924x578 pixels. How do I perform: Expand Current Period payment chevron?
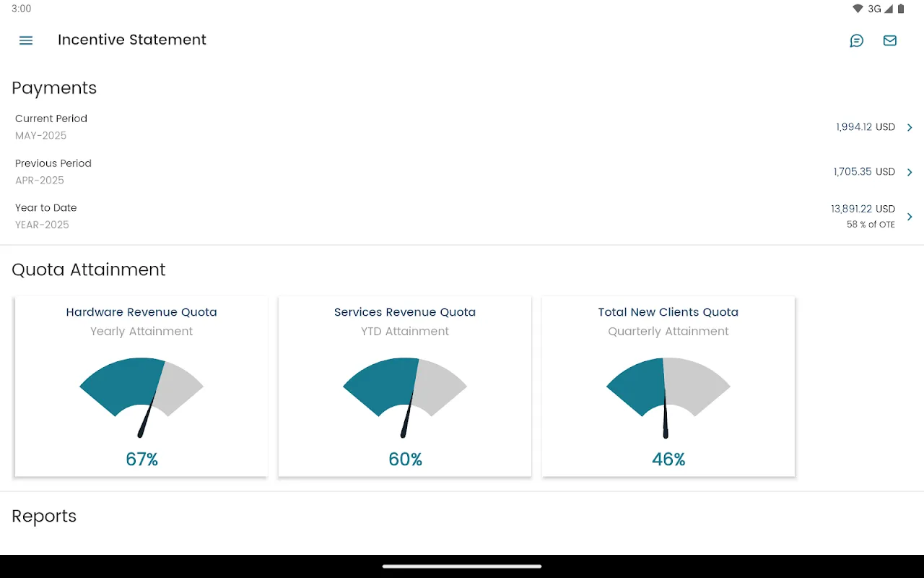tap(910, 127)
